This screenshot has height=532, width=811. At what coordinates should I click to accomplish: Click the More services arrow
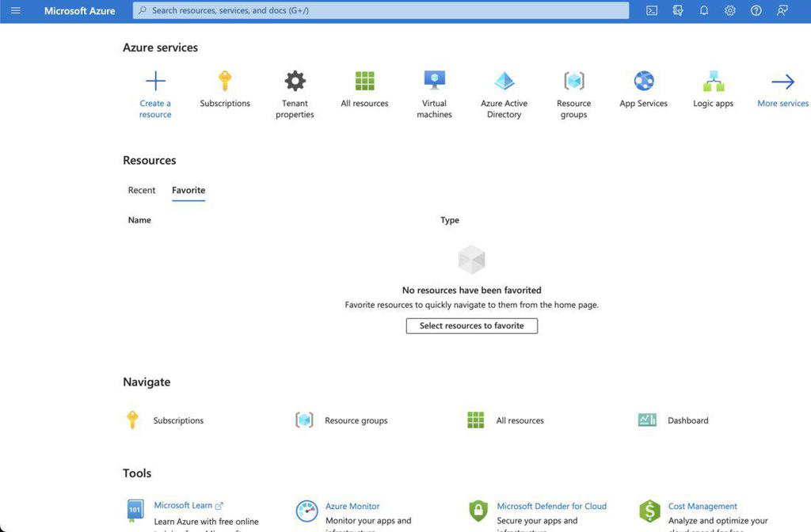[x=782, y=79]
